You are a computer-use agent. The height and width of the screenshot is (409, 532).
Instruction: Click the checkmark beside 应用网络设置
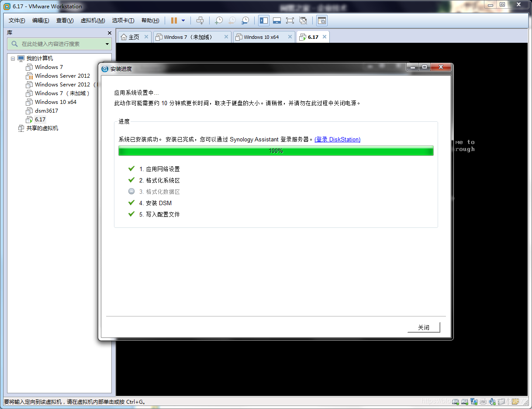[x=131, y=168]
